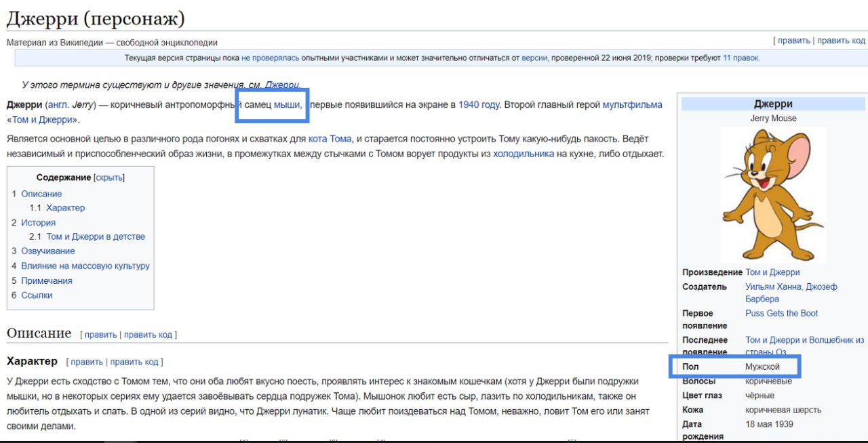Screen dimensions: 868x443
Task: Click infobox value 'коричневая шерсть'
Action: coord(783,410)
